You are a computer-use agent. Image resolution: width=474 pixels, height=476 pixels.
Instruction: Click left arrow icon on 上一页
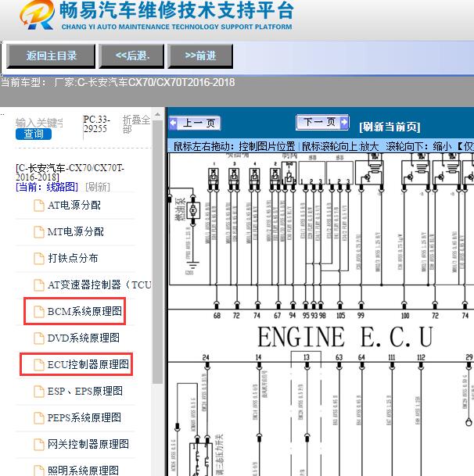173,123
